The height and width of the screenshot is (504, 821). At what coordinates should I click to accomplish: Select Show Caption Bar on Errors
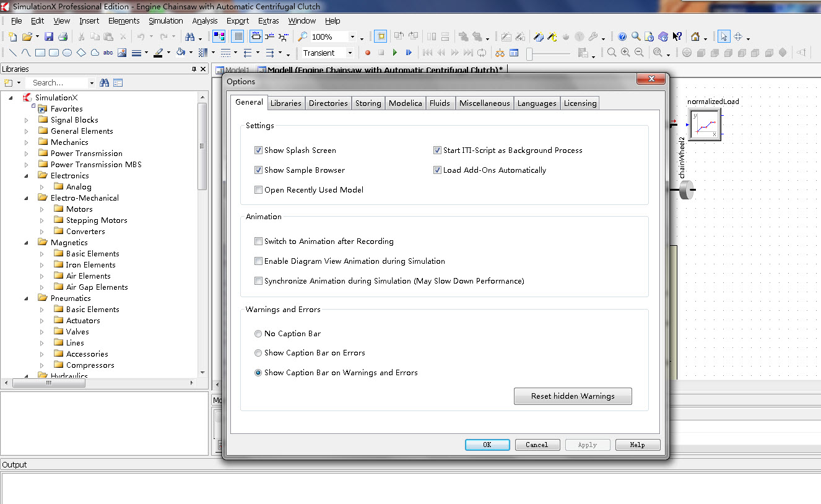pos(258,353)
